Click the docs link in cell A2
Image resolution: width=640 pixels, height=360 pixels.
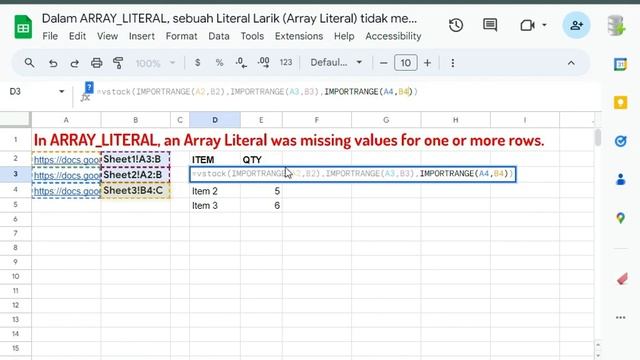pyautogui.click(x=67, y=160)
